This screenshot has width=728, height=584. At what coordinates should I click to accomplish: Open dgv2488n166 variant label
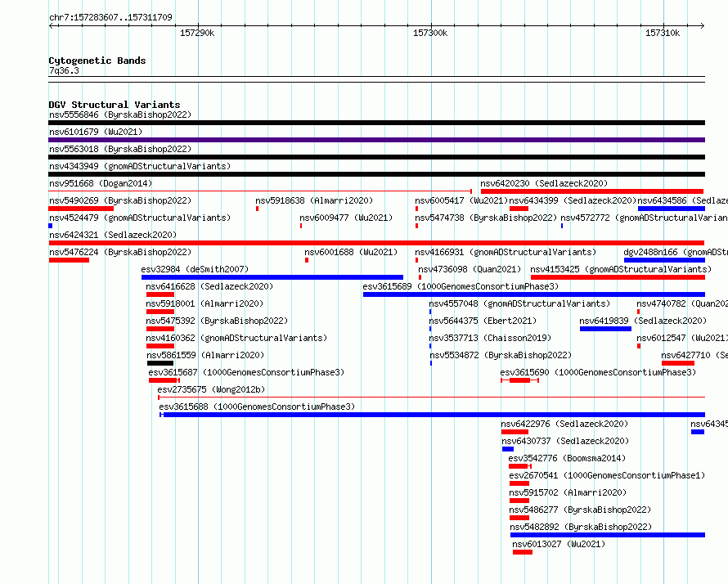coord(676,252)
